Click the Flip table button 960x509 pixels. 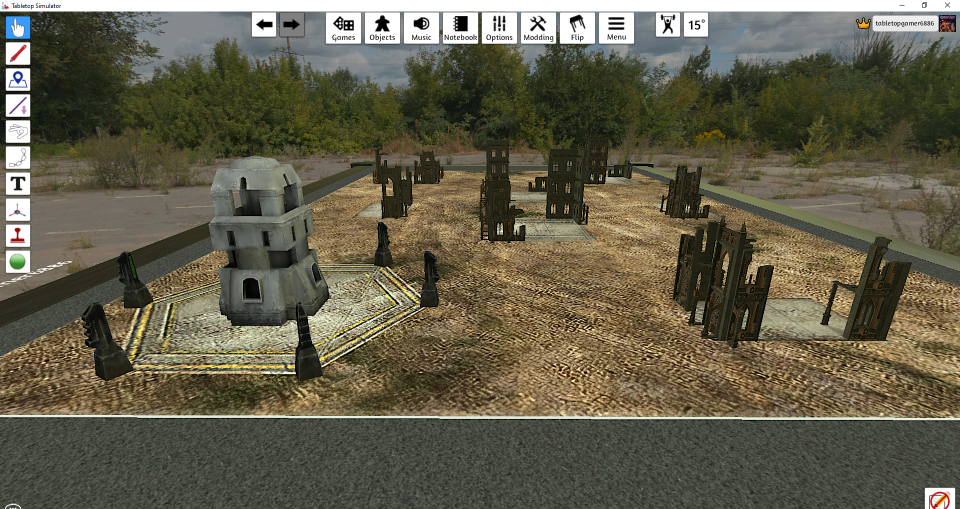click(577, 28)
